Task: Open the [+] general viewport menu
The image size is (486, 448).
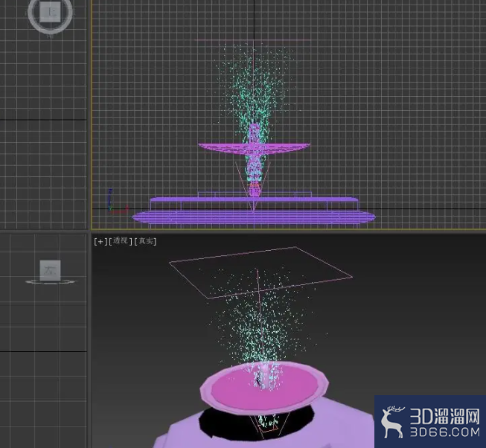Action: [100, 241]
